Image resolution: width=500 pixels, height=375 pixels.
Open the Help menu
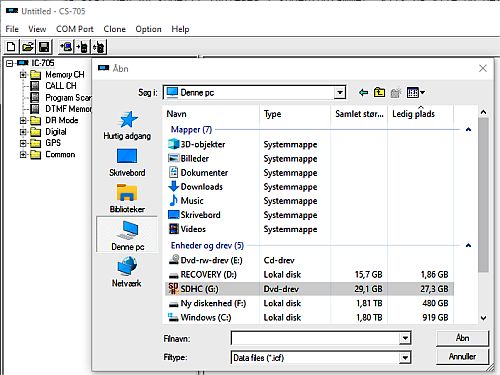180,29
